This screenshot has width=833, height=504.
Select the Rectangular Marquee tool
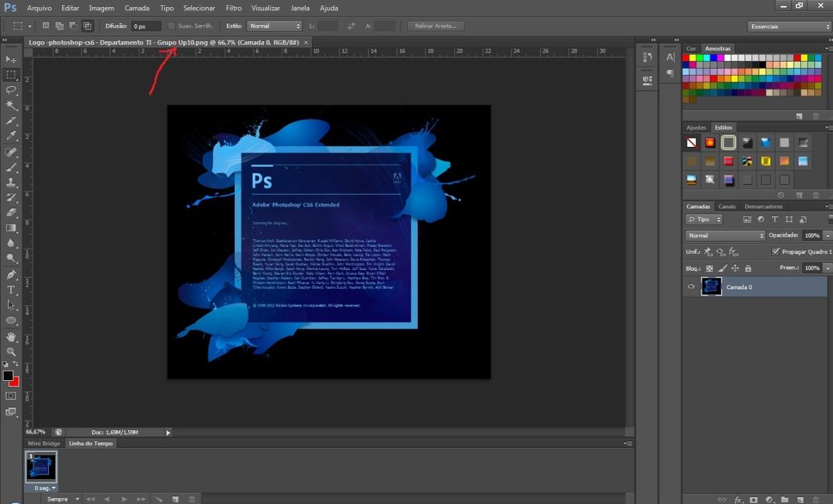11,74
